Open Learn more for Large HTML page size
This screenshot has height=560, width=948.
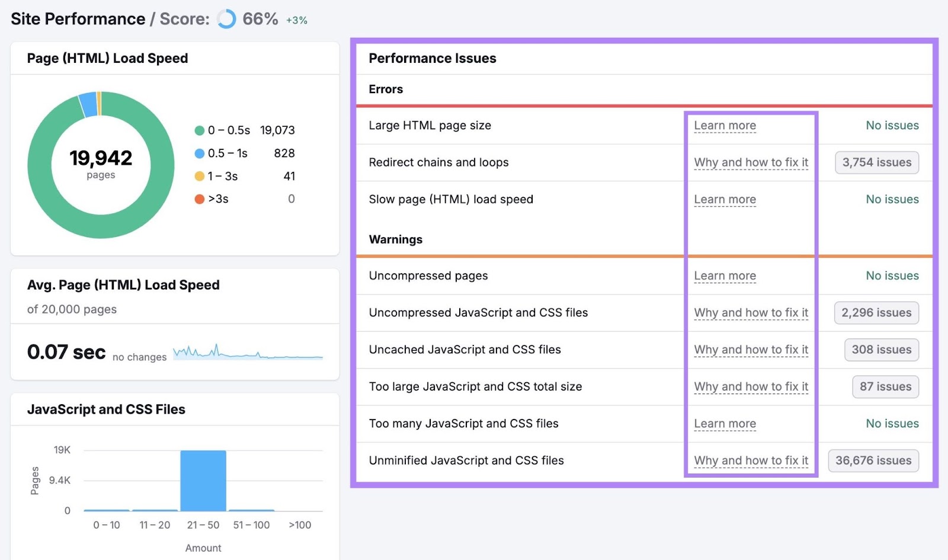(x=725, y=126)
